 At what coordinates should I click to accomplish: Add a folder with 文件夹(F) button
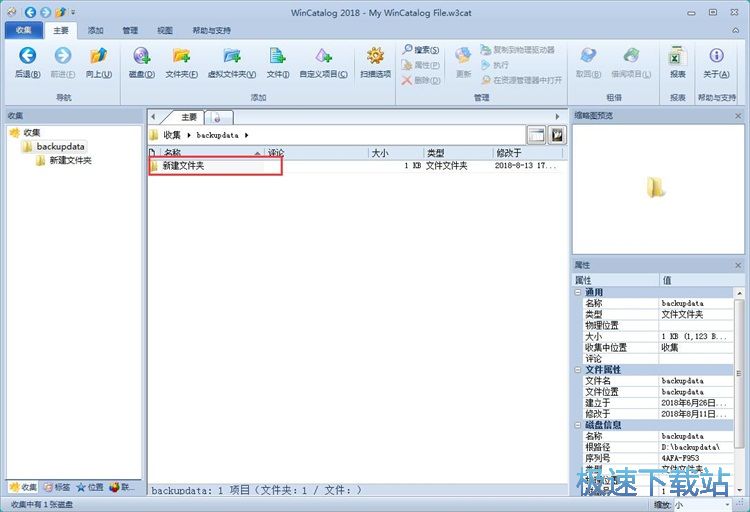tap(181, 63)
